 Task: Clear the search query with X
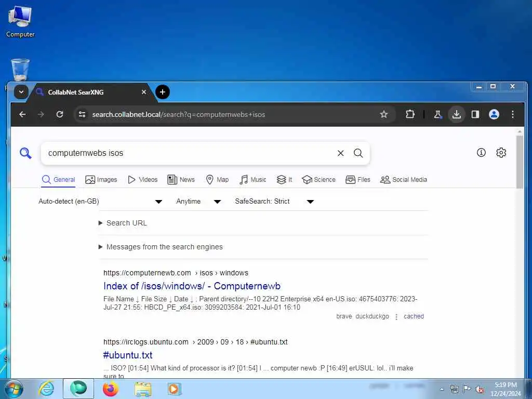click(341, 153)
